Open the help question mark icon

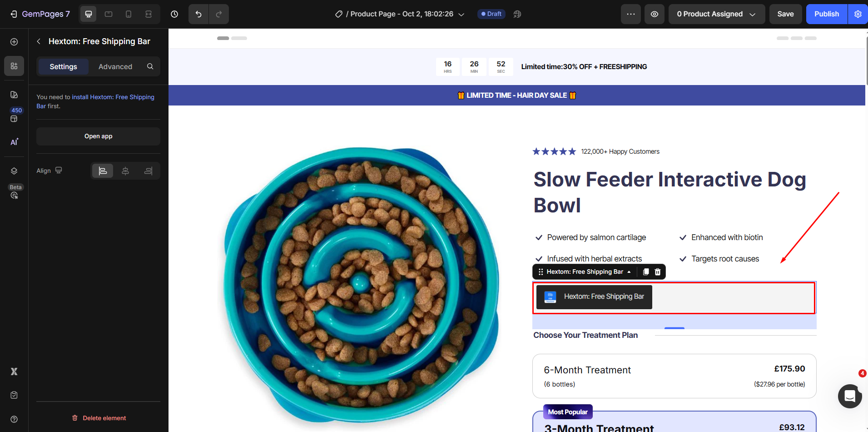[x=14, y=419]
